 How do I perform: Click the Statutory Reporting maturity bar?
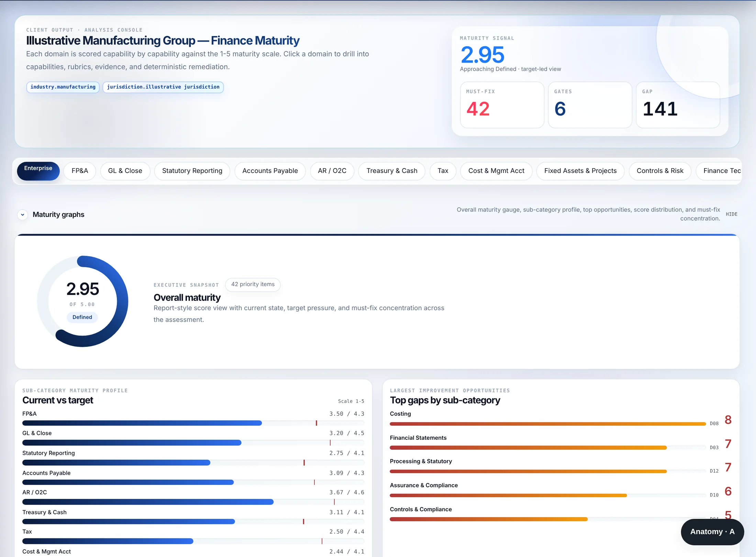click(193, 463)
